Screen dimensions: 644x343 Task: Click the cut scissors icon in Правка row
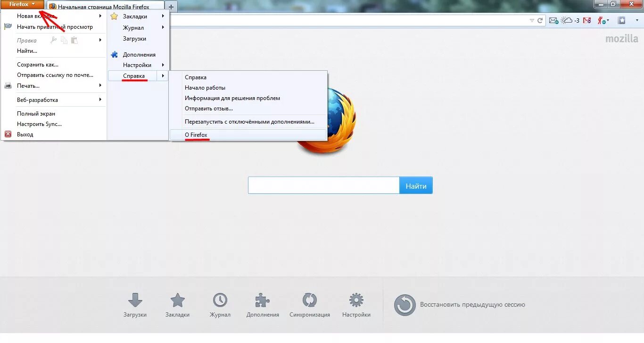click(x=54, y=41)
